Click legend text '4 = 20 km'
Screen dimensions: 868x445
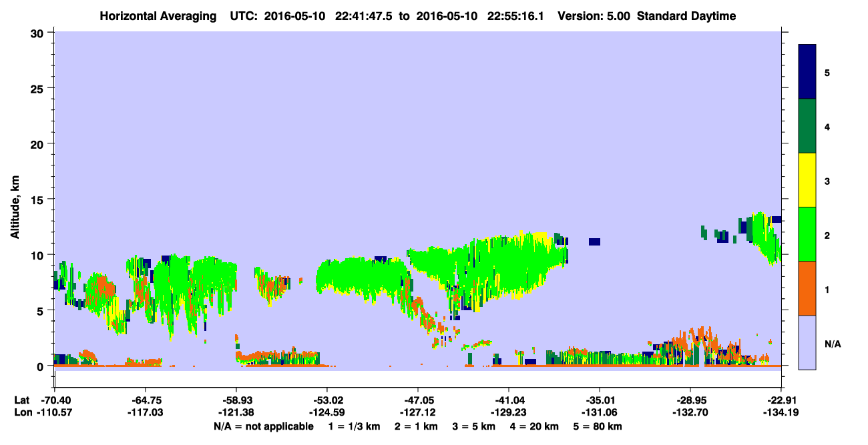pyautogui.click(x=535, y=426)
